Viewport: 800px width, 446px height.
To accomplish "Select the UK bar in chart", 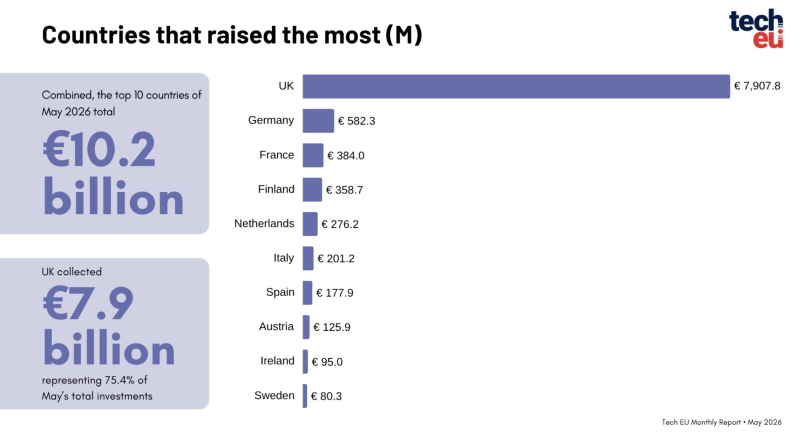I will click(x=516, y=86).
